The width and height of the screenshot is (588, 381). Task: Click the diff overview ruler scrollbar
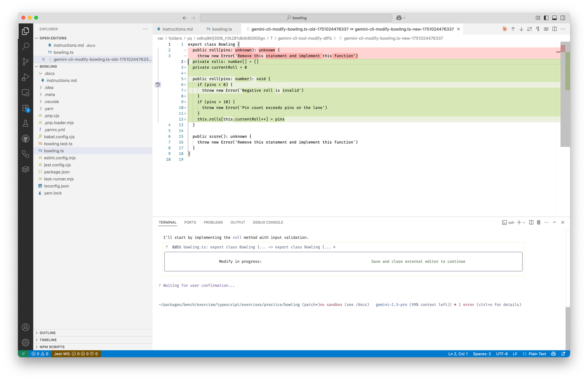(565, 94)
